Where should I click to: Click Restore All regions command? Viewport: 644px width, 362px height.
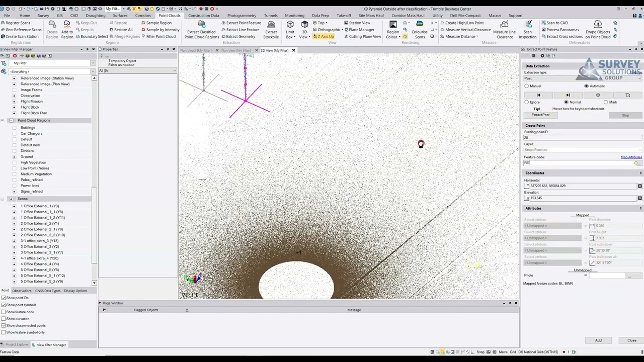(x=120, y=30)
